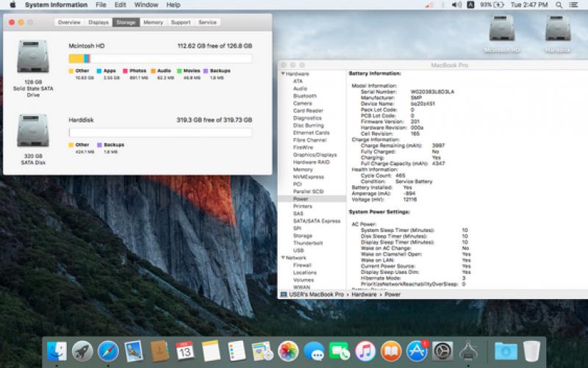Select Firewall under Network
588x368 pixels.
pyautogui.click(x=302, y=265)
